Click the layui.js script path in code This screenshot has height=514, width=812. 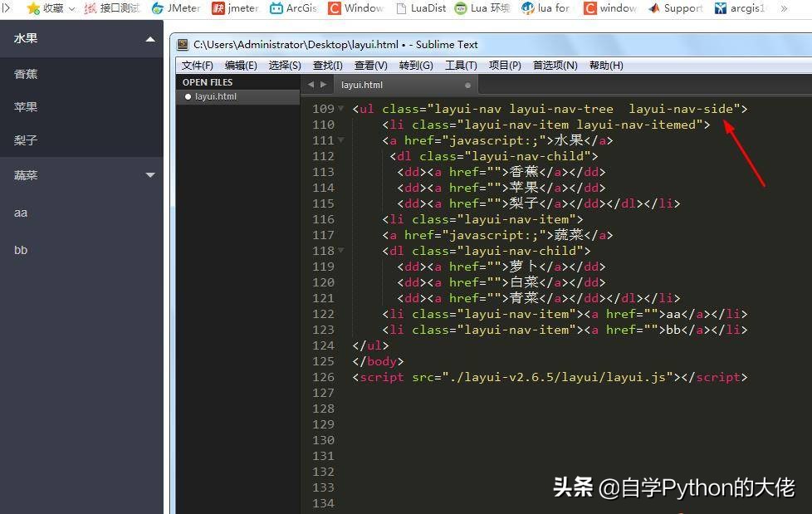tap(558, 377)
